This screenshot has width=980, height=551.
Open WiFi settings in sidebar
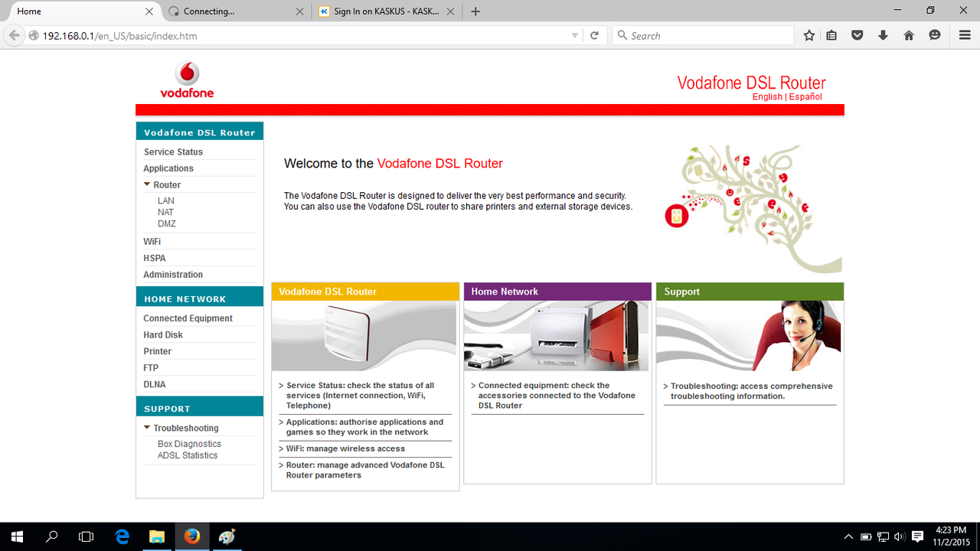[152, 241]
